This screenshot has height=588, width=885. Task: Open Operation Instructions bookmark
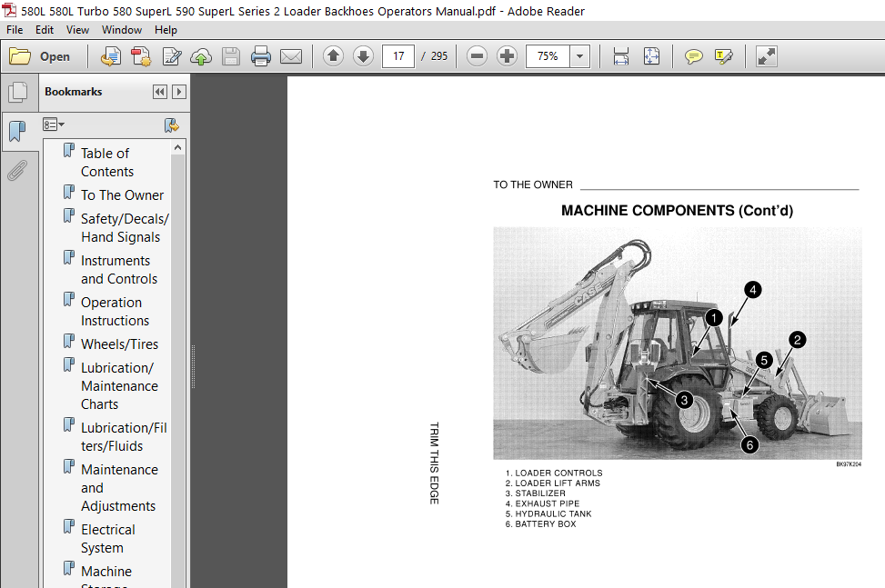pos(116,311)
